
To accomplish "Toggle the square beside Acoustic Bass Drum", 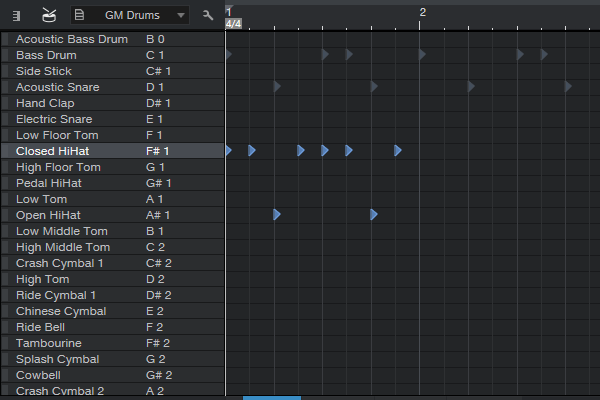I will 6,39.
